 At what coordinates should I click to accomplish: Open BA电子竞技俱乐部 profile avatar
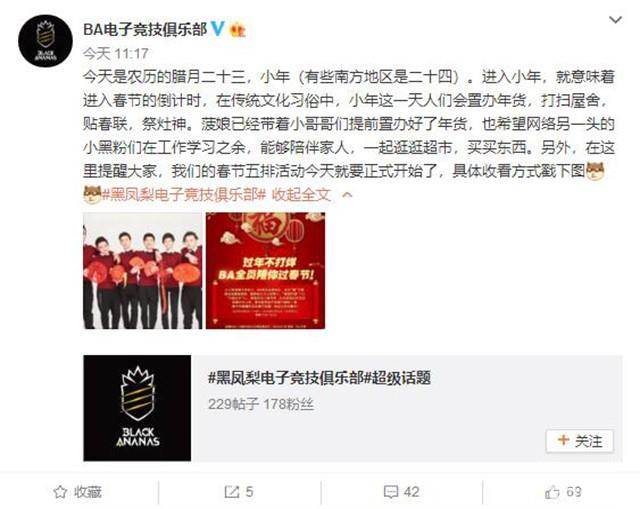coord(45,41)
